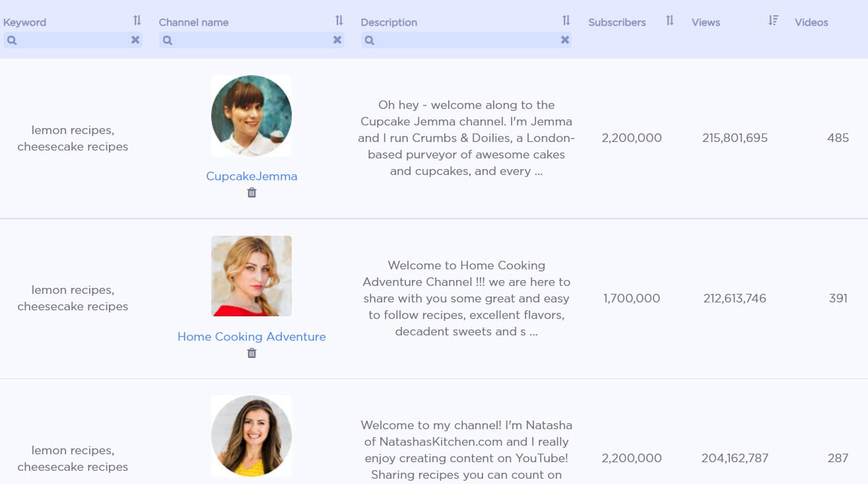Click the CupcakeJemma profile picture
The image size is (868, 484).
point(251,116)
